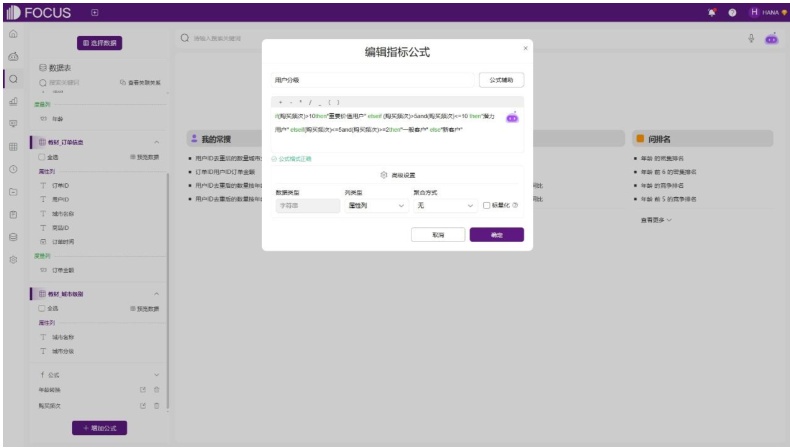Screen dimensions: 790x448
Task: Click 预览数据 for 教材_城市级别
Action: [145, 308]
